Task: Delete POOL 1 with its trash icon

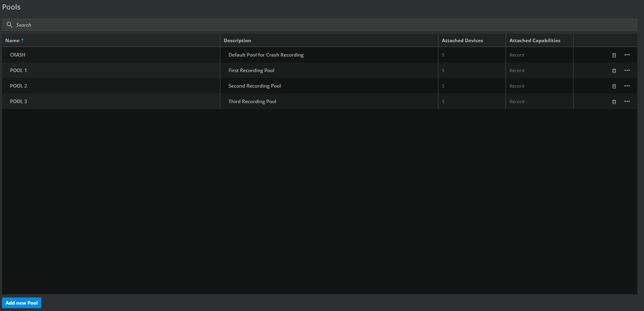Action: 614,71
